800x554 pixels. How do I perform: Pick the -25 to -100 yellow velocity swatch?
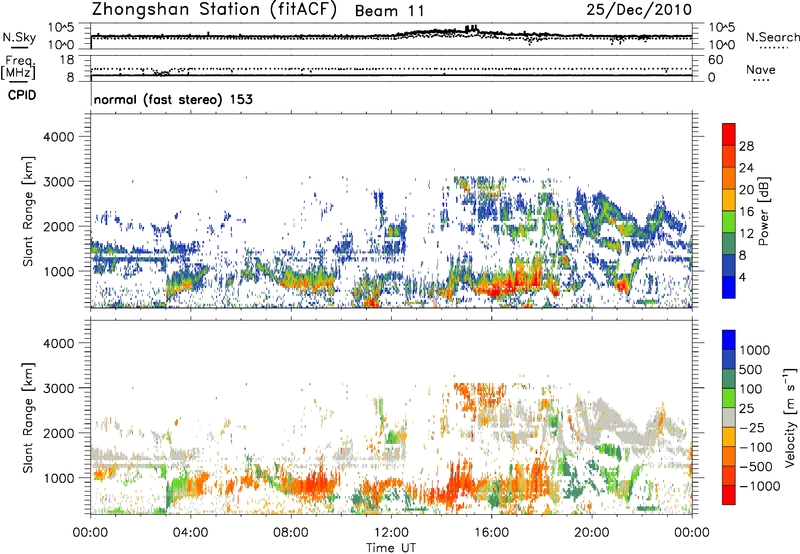[x=729, y=437]
